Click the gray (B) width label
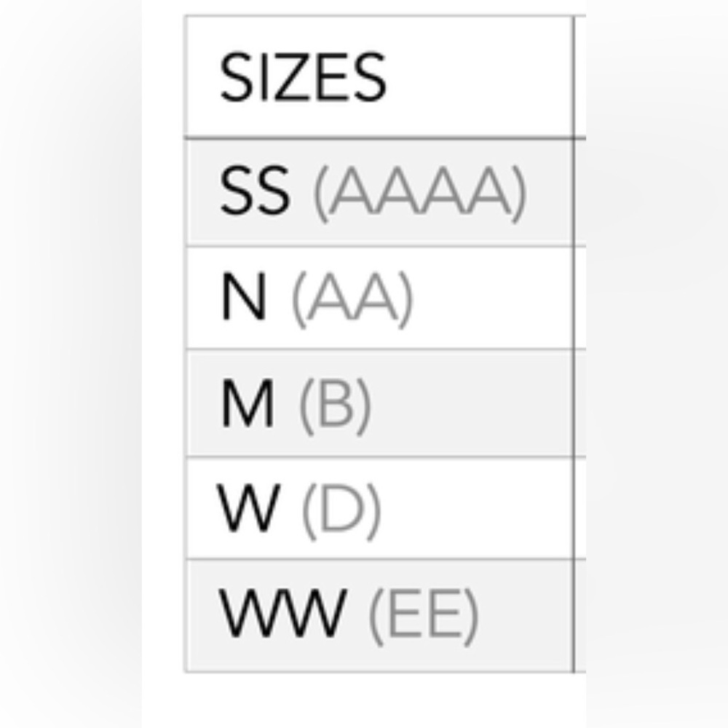This screenshot has height=728, width=728. pos(335,404)
